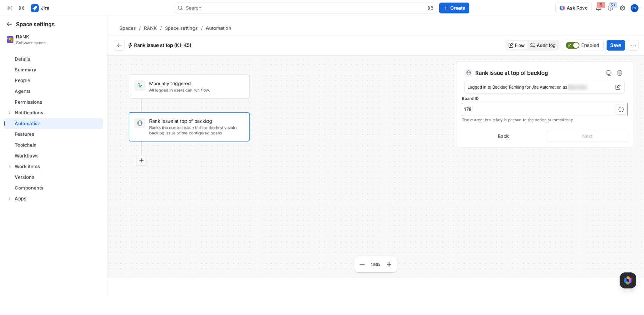Open the app switcher grid icon
Screen dimensions: 644x315
pyautogui.click(x=21, y=8)
